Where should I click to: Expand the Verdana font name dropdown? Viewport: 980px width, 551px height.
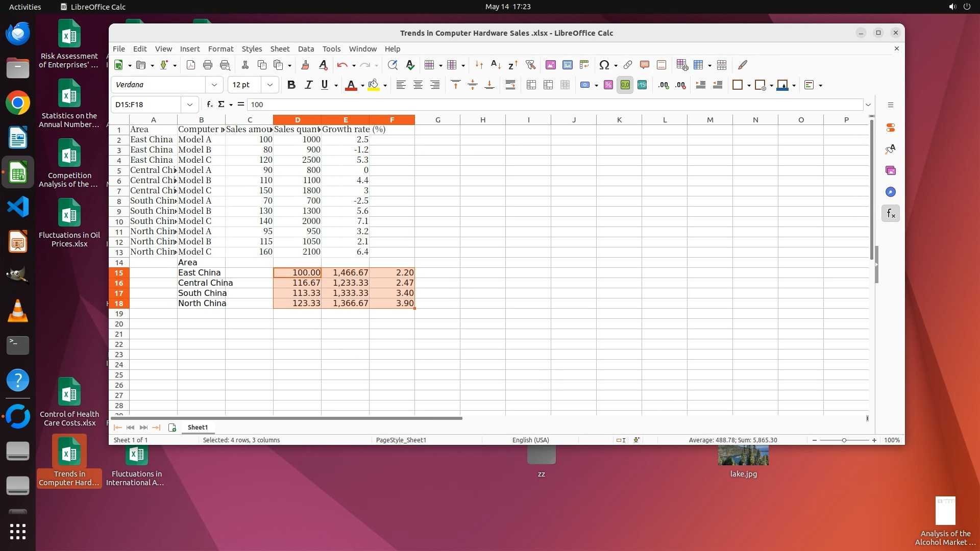coord(214,85)
